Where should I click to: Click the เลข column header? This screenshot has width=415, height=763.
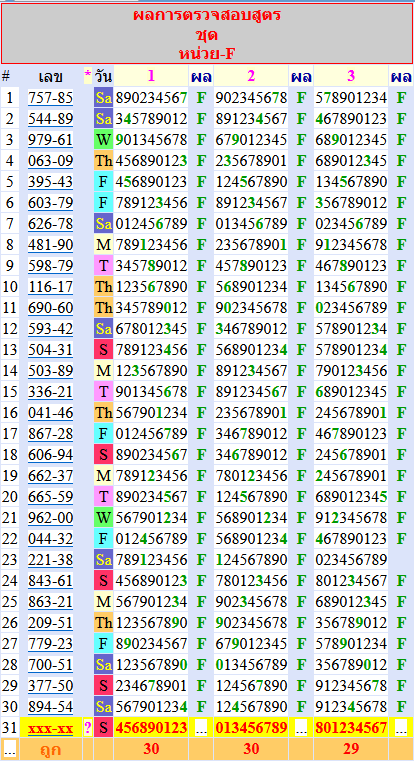[51, 76]
